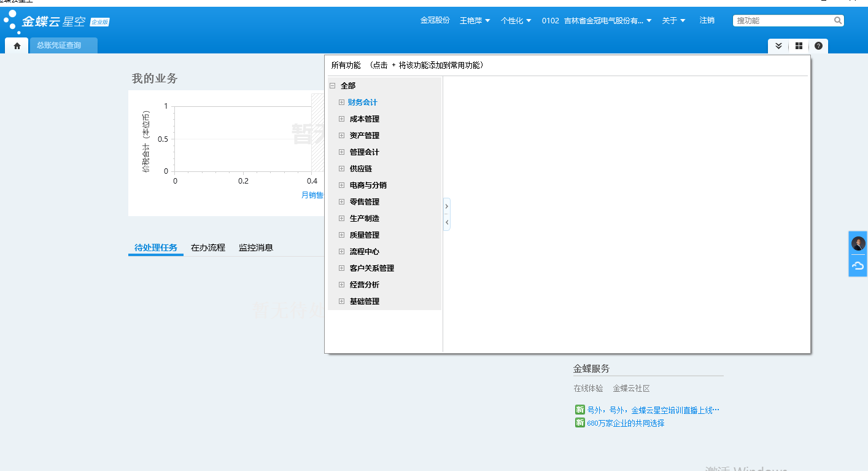Click the cloud service icon on sidebar
The width and height of the screenshot is (868, 471).
(x=858, y=265)
